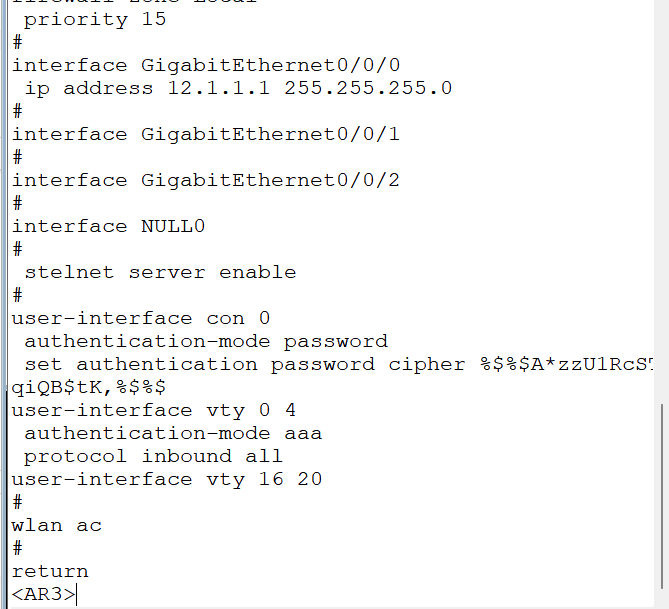The image size is (669, 609).
Task: Click the 'user-interface con 0' line
Action: coord(140,318)
